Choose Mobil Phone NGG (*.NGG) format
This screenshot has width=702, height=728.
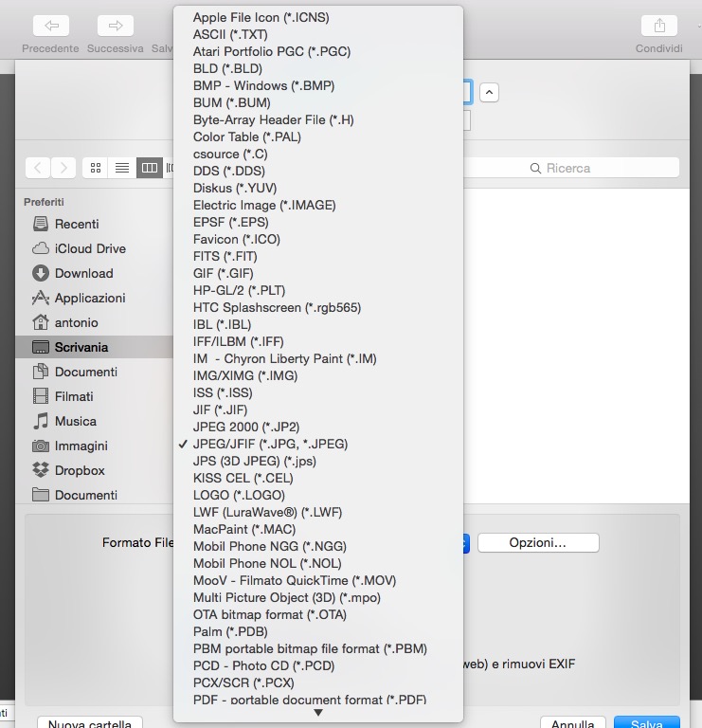[318, 546]
